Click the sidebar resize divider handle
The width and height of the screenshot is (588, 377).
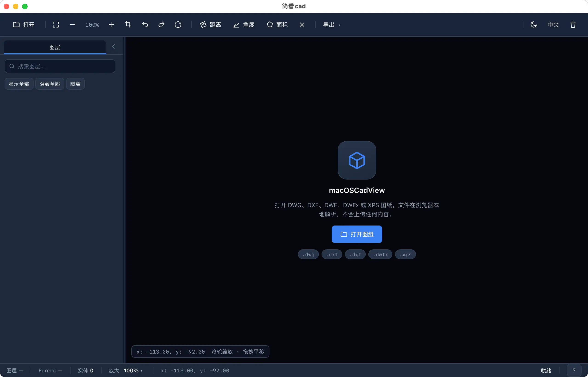124,200
